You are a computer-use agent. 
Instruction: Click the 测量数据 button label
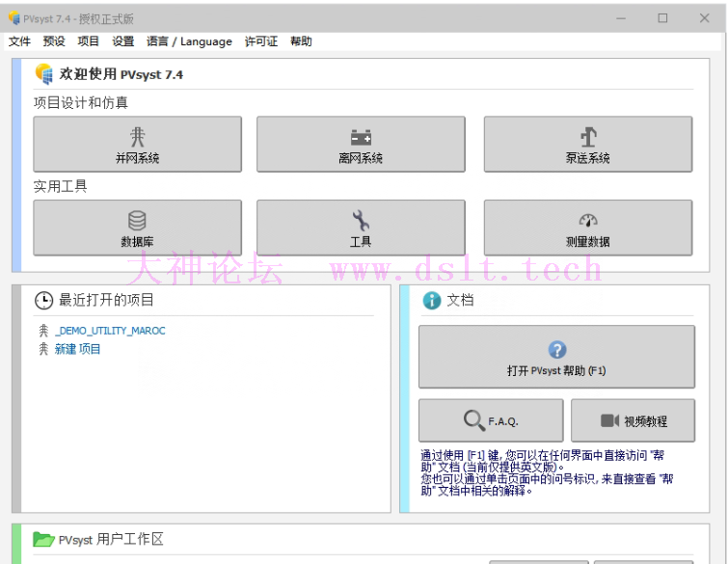(x=588, y=242)
